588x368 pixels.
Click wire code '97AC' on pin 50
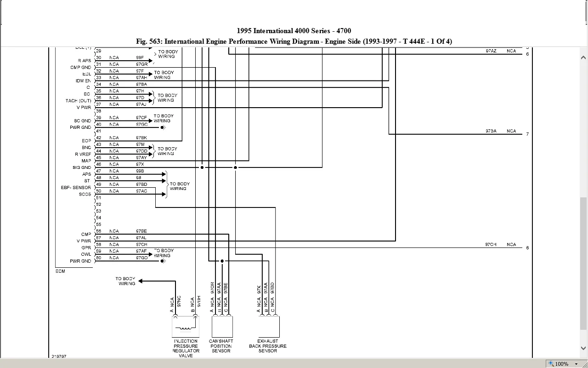(141, 191)
